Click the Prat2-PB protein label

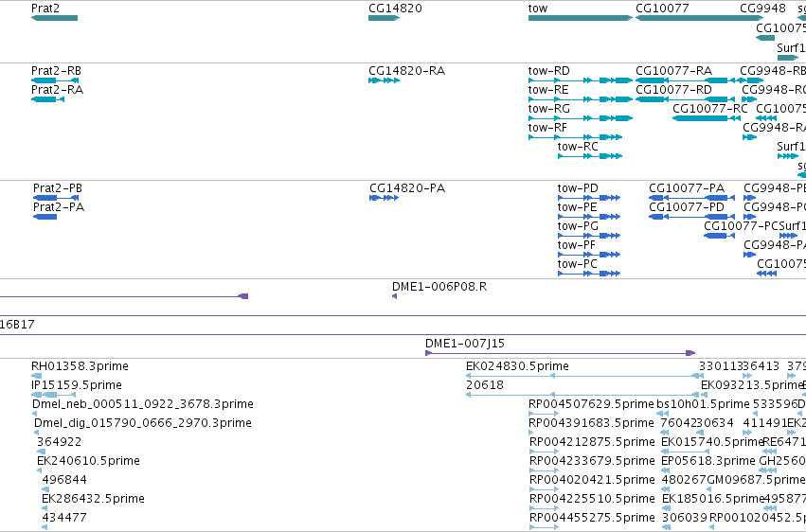coord(58,188)
